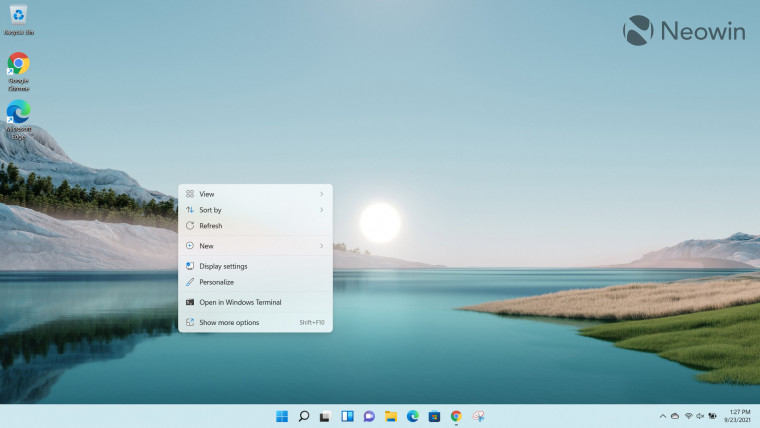Expand the chevron beside New
This screenshot has width=760, height=428.
click(321, 246)
